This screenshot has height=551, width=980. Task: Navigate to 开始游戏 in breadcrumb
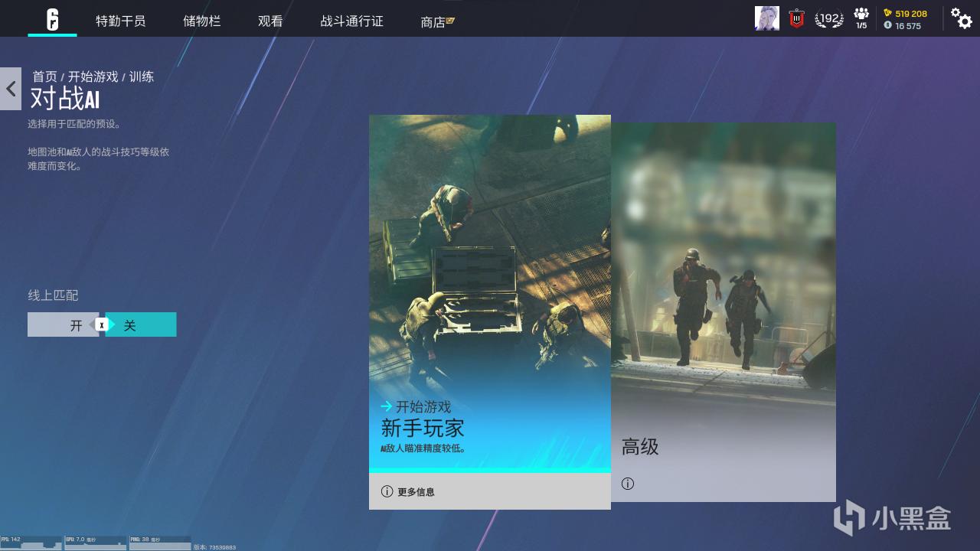(93, 77)
